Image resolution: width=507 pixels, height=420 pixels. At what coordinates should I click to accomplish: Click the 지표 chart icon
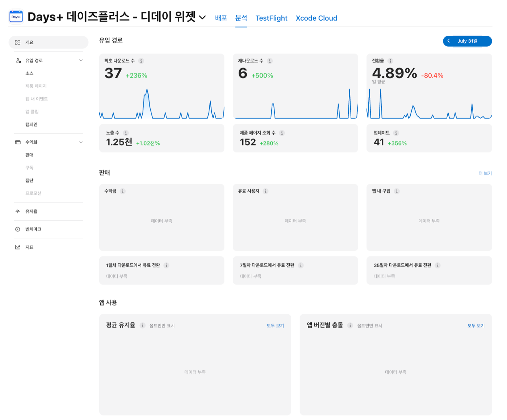coord(18,247)
